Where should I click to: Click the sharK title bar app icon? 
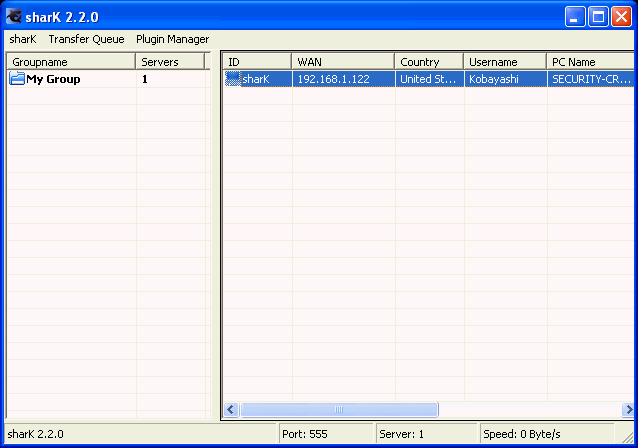tap(14, 16)
